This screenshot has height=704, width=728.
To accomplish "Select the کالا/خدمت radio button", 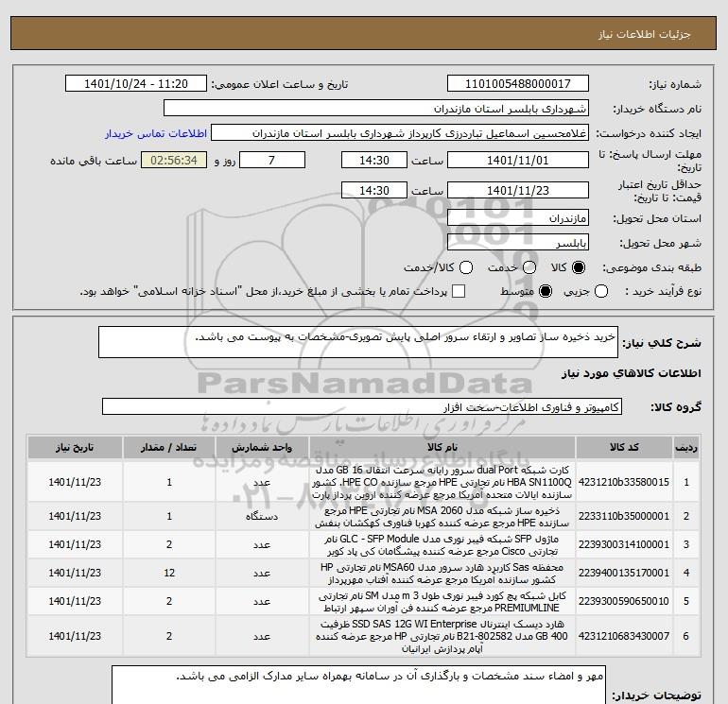I will click(x=466, y=267).
